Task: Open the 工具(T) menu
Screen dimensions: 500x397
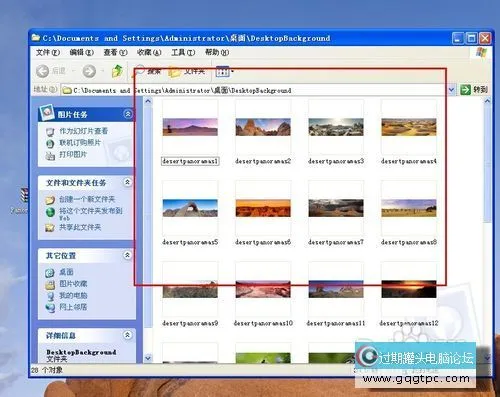Action: (x=183, y=52)
